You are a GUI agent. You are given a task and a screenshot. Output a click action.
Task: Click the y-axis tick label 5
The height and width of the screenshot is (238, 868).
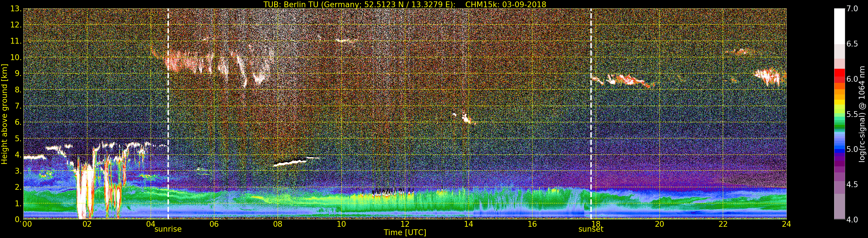pos(18,138)
